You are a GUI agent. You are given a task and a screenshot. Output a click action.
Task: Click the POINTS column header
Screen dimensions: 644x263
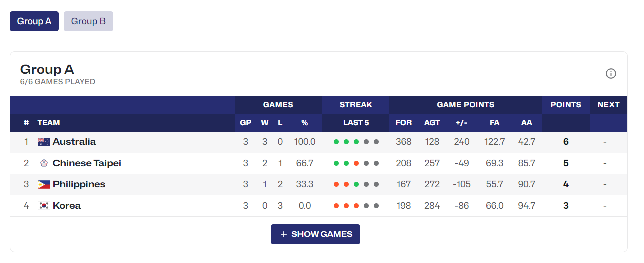tap(566, 105)
